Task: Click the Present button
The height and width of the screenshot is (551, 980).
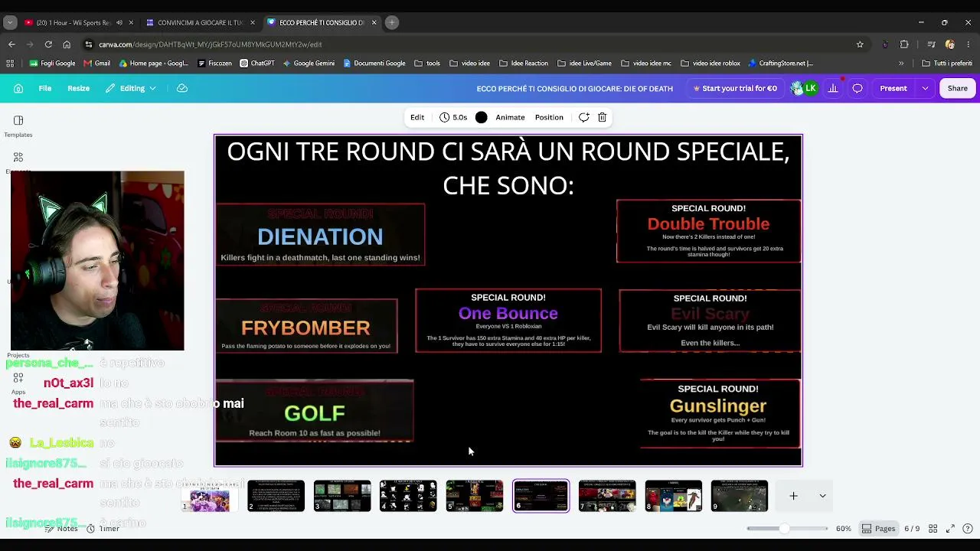Action: point(893,88)
